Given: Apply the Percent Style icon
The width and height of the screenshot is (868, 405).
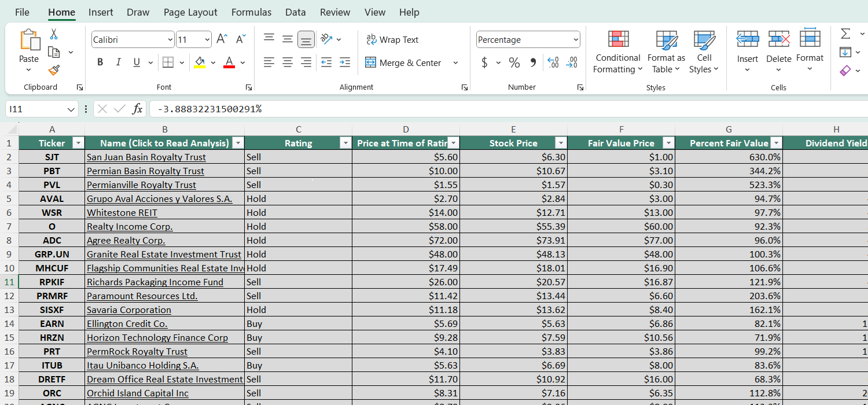Looking at the screenshot, I should 514,62.
